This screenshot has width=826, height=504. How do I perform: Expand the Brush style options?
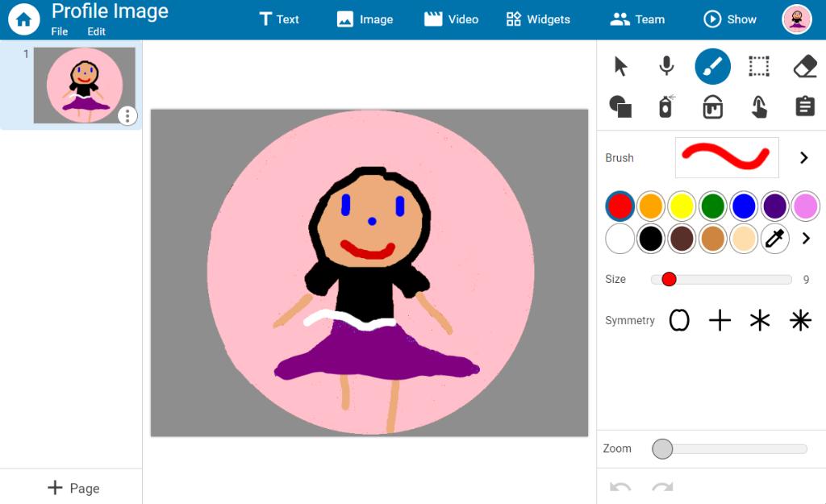pos(804,157)
